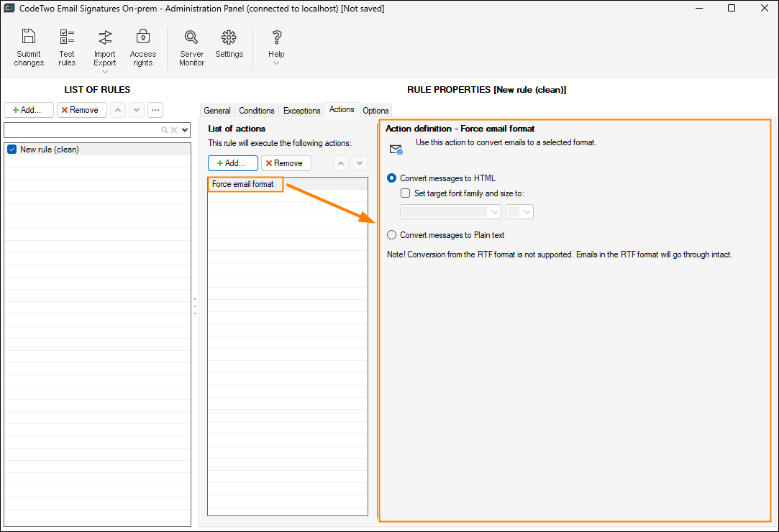Viewport: 779px width, 532px height.
Task: Click Remove button in List of rules
Action: (82, 110)
